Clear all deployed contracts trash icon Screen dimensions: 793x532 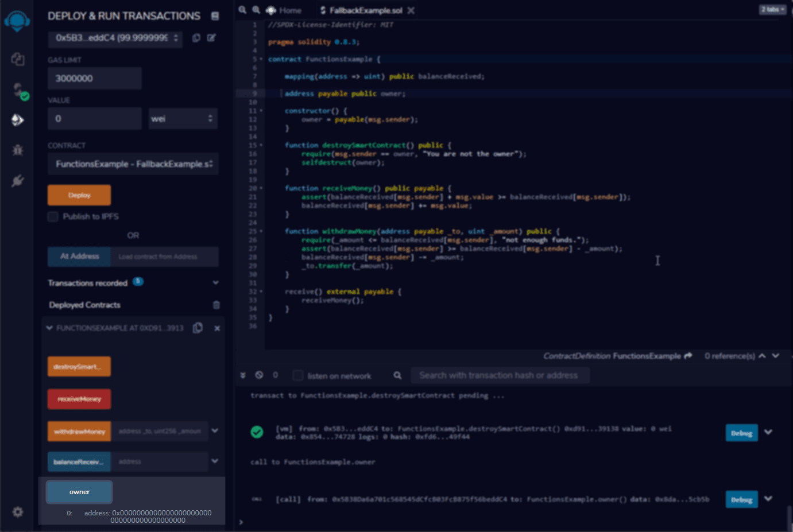216,305
